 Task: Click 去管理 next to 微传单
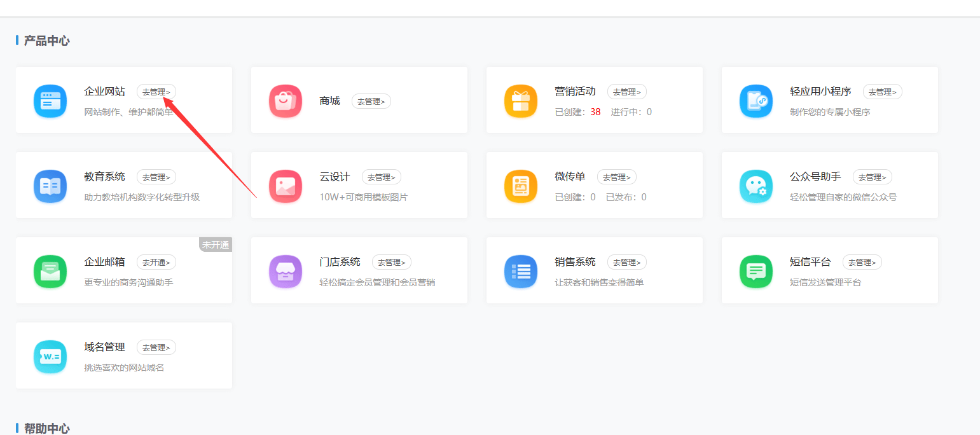click(617, 177)
